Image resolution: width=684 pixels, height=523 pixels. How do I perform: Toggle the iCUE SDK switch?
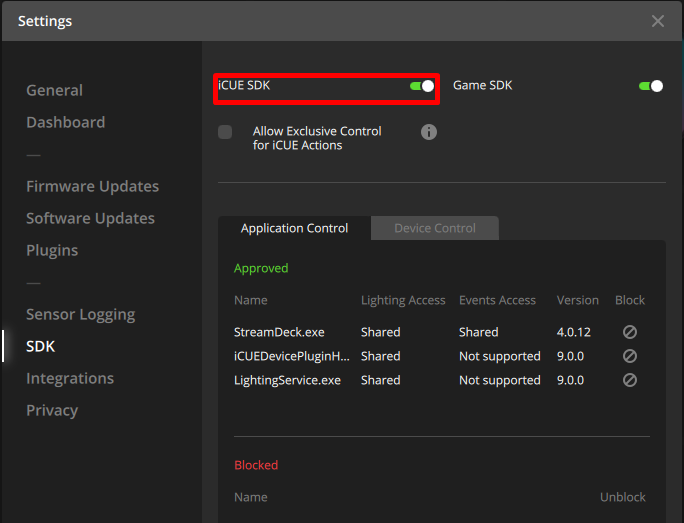click(x=422, y=86)
